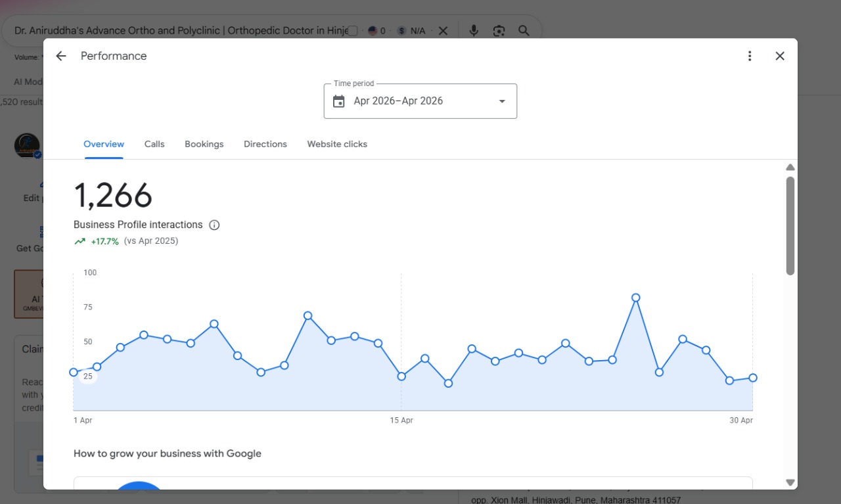Close the Performance dialog
The image size is (841, 504).
(x=780, y=56)
